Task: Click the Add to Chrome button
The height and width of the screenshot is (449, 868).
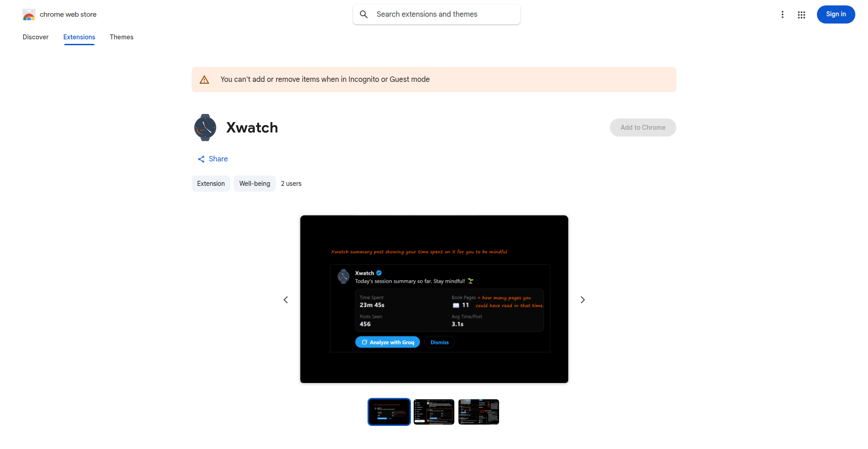Action: tap(642, 127)
